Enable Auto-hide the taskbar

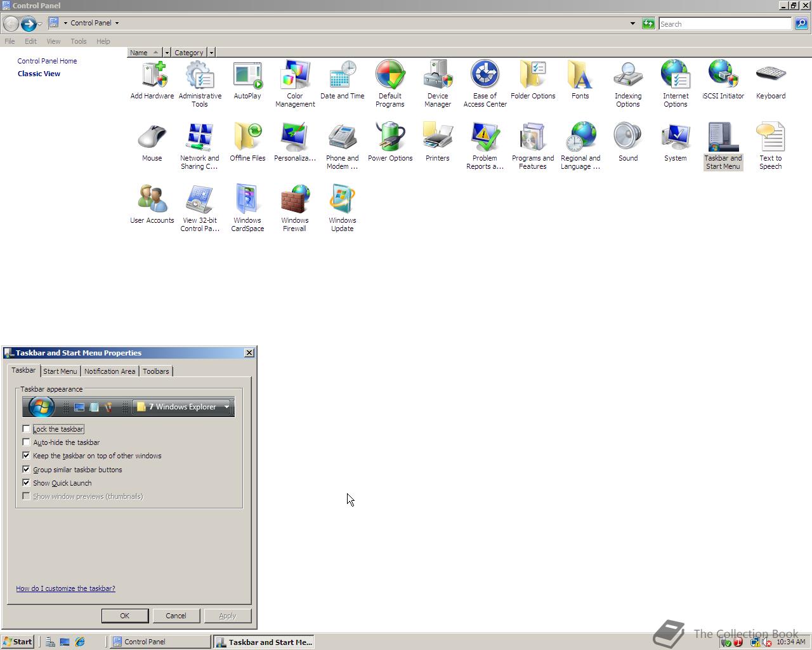click(26, 442)
